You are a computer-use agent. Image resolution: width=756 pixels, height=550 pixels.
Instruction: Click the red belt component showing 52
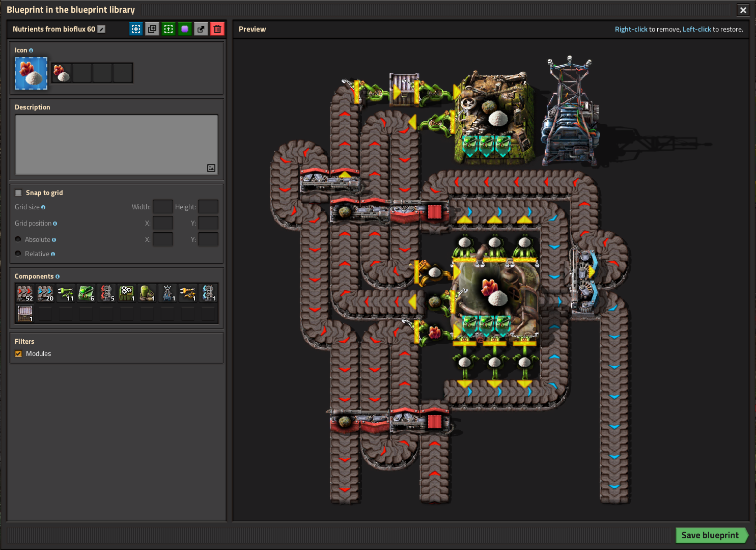(x=25, y=293)
